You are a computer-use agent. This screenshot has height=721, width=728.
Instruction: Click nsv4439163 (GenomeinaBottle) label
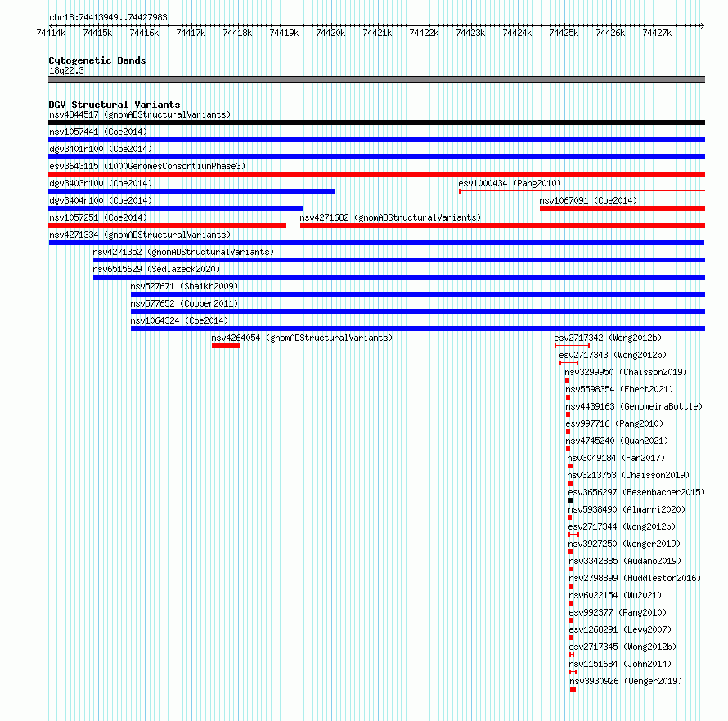[634, 406]
